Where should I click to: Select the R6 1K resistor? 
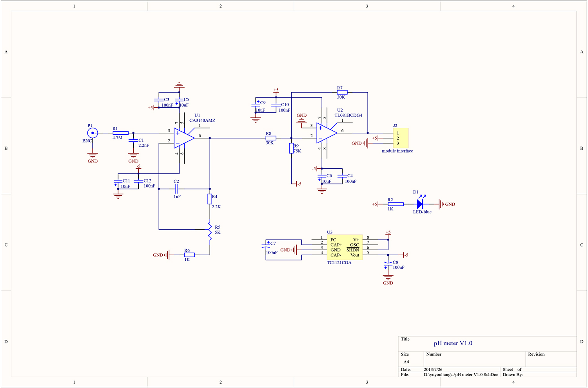pyautogui.click(x=189, y=255)
